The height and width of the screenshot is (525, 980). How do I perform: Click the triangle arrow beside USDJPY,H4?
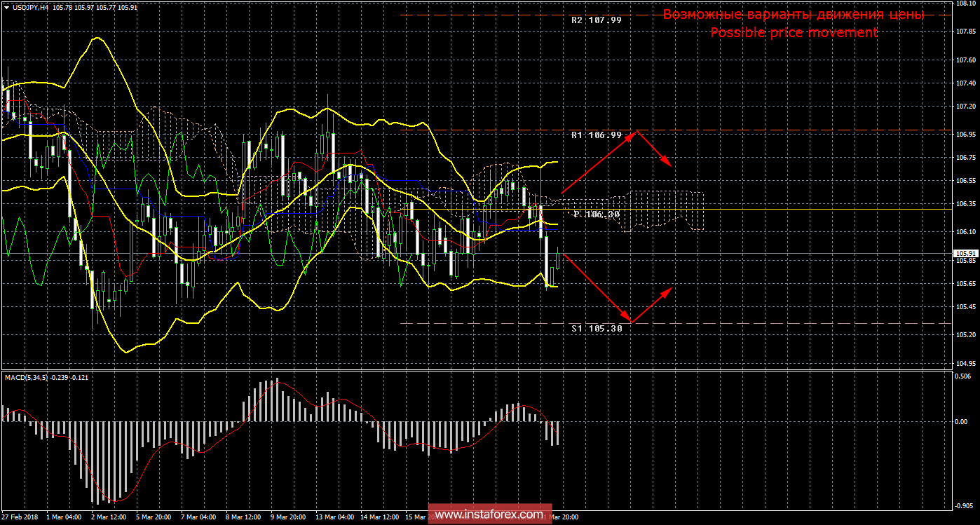(x=6, y=7)
